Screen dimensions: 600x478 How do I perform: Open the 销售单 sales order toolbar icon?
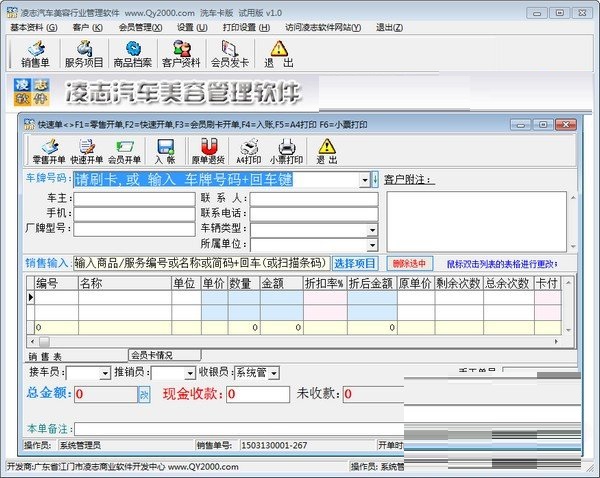[x=35, y=54]
